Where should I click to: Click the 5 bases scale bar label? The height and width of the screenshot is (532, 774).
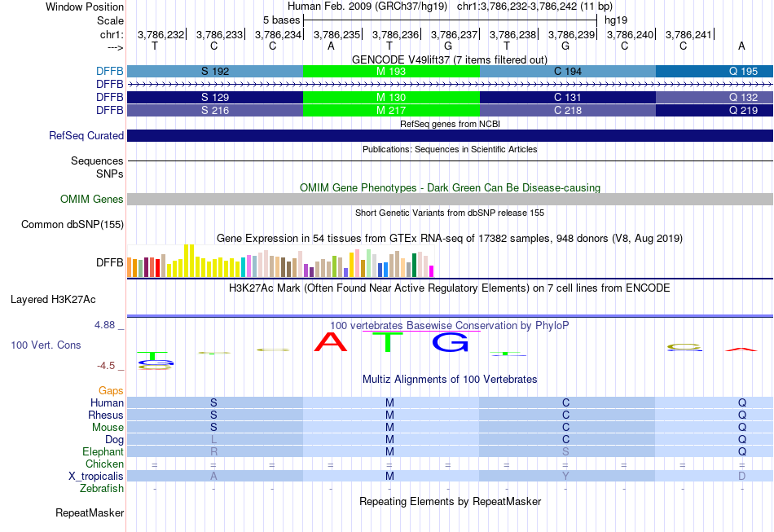(x=281, y=20)
